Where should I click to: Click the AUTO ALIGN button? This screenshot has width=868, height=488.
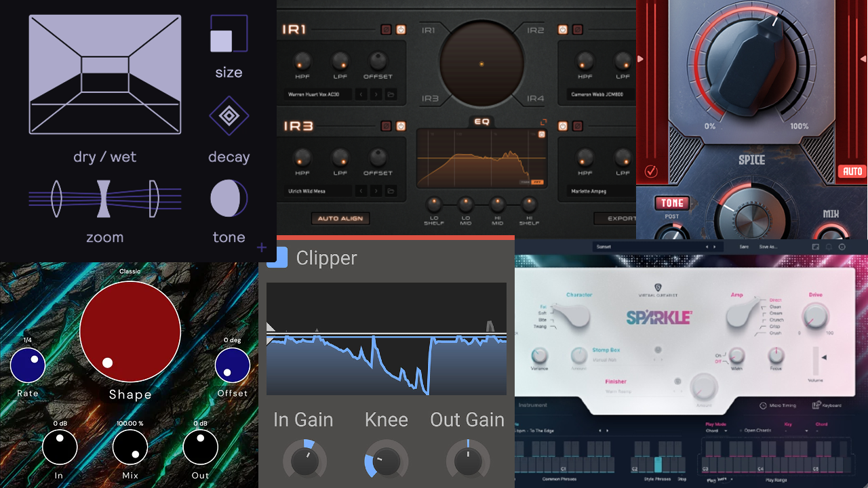click(x=340, y=218)
